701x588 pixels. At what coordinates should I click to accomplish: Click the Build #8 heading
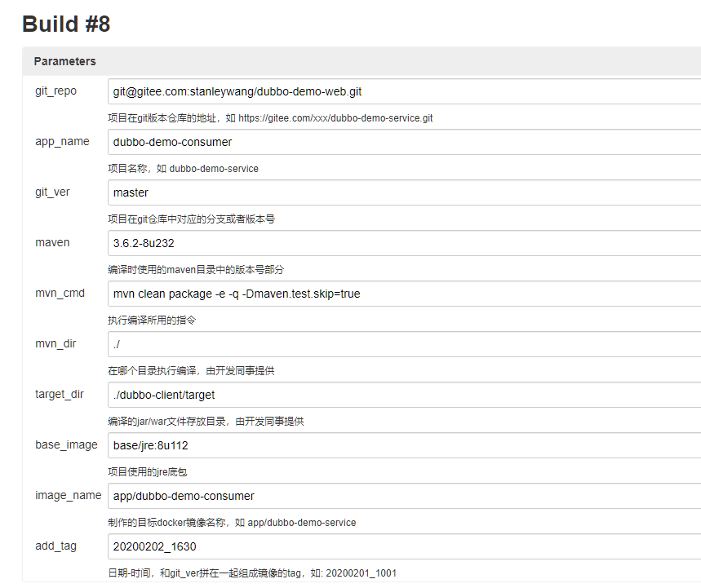pyautogui.click(x=66, y=24)
